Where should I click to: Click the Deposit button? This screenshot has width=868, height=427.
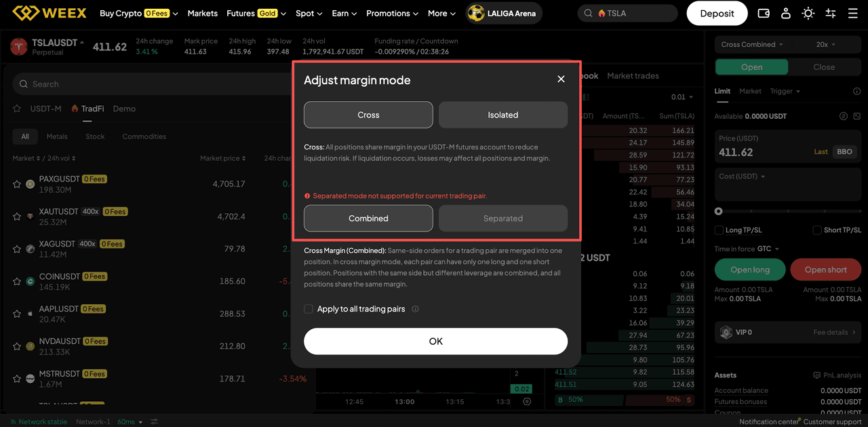pos(717,13)
